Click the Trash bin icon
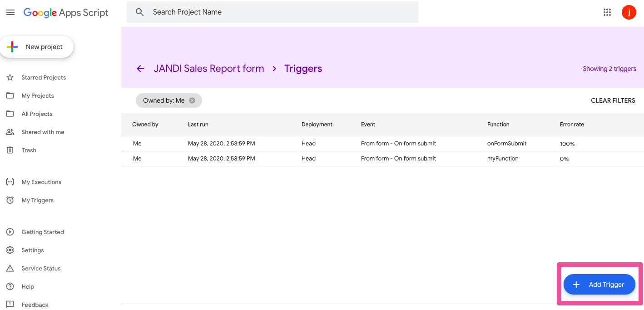 point(10,150)
